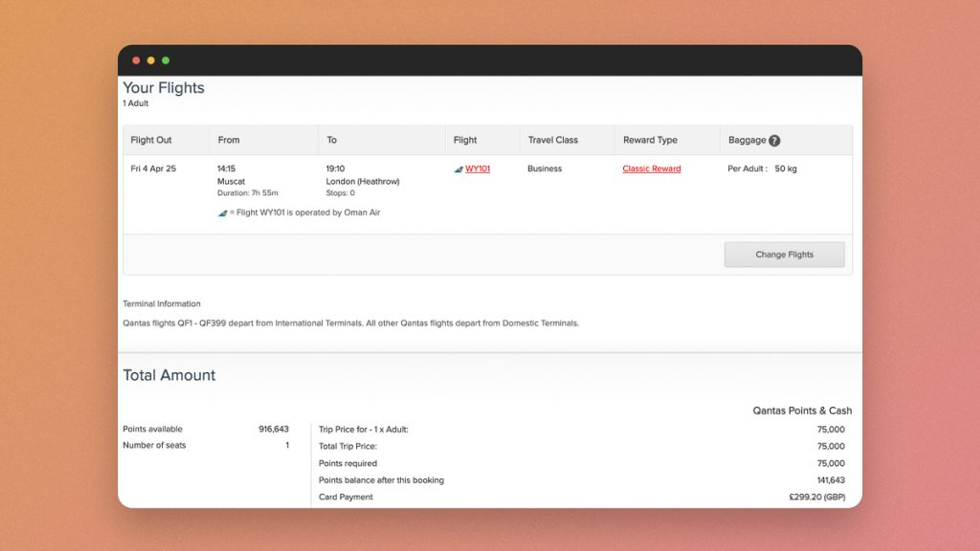980x551 pixels.
Task: Click the Your Flights heading
Action: (x=164, y=88)
